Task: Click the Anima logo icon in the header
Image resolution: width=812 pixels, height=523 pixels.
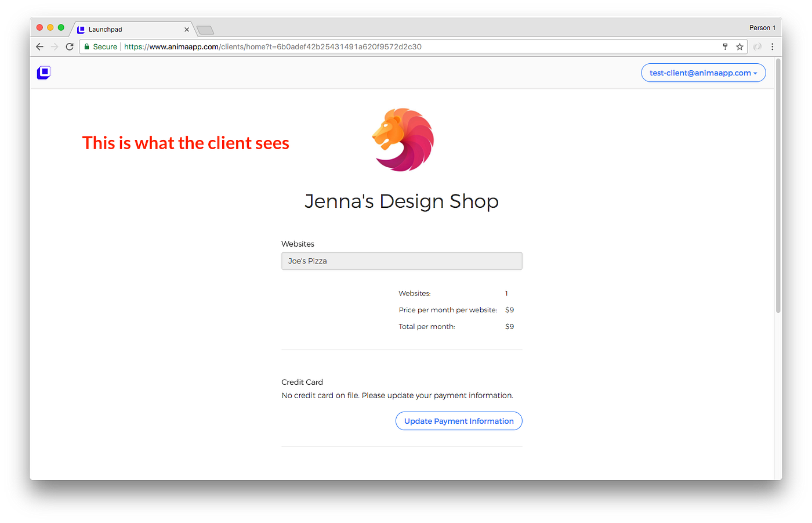Action: tap(43, 73)
